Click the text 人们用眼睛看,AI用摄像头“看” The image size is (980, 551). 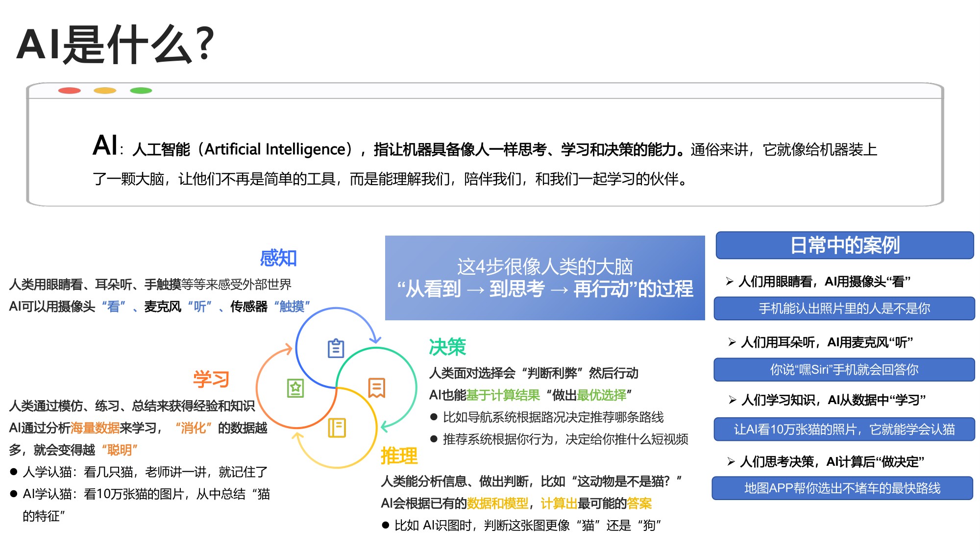824,282
